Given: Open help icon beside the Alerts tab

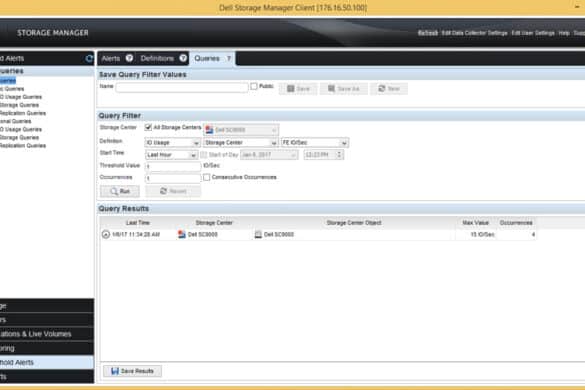Looking at the screenshot, I should point(129,58).
